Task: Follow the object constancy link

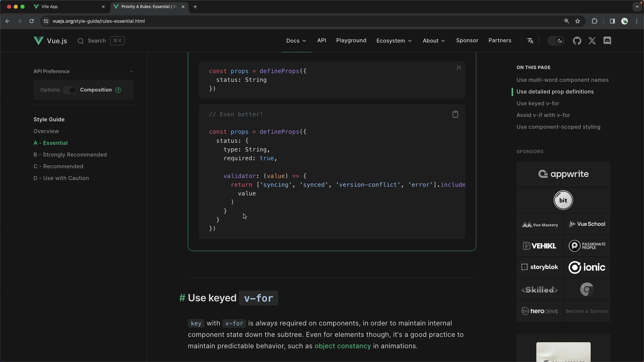Action: pos(342,346)
